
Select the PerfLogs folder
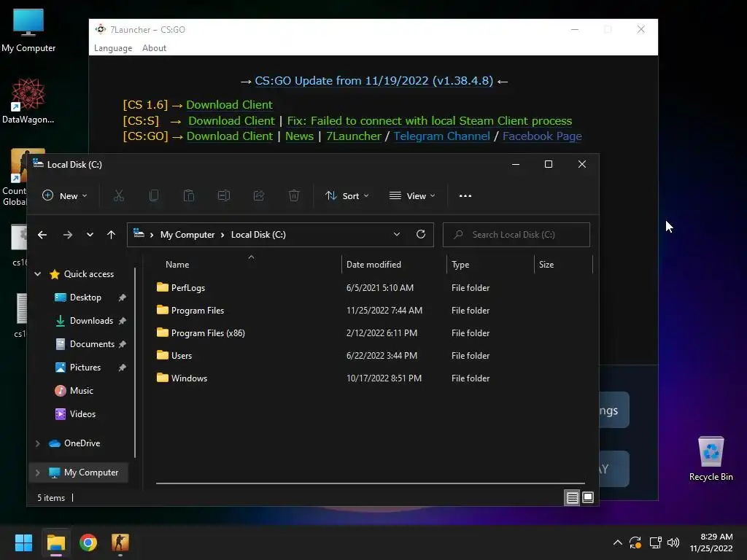coord(187,287)
